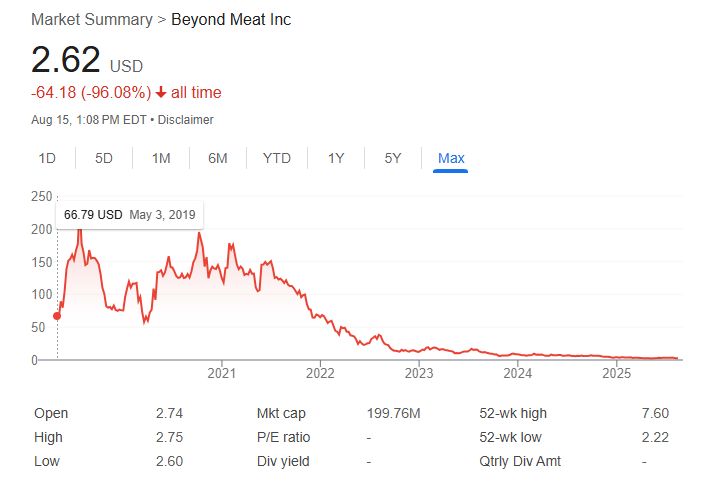This screenshot has height=488, width=705.
Task: Click the Mkt cap value 199.76M
Action: click(x=394, y=413)
